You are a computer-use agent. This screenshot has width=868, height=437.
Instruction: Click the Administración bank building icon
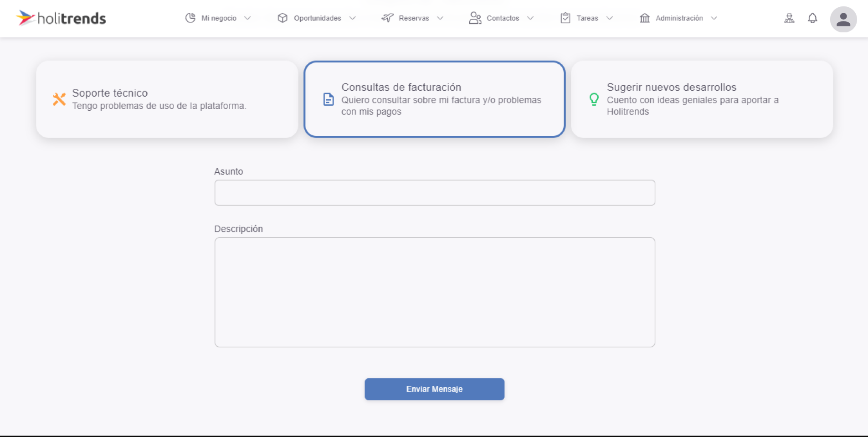coord(644,18)
